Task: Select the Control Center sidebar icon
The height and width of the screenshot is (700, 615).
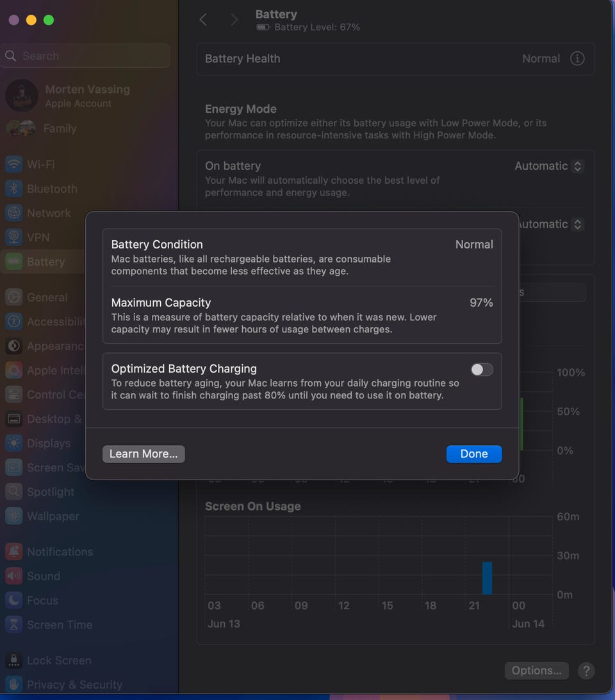Action: pos(14,395)
